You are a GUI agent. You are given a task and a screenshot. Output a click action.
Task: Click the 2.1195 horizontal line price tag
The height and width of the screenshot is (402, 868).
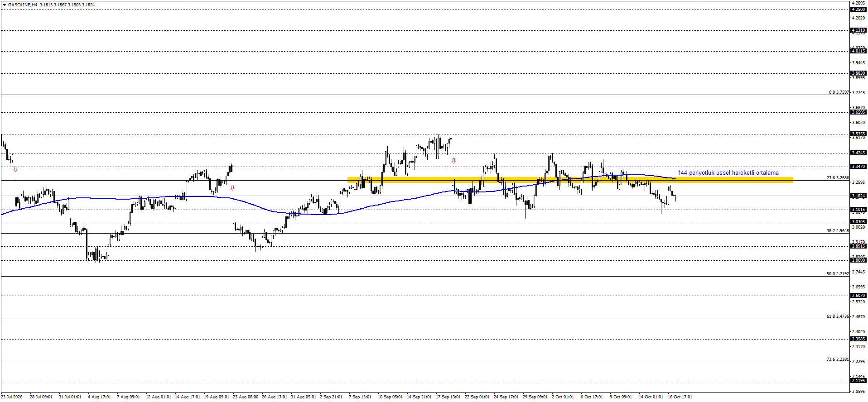pos(858,380)
